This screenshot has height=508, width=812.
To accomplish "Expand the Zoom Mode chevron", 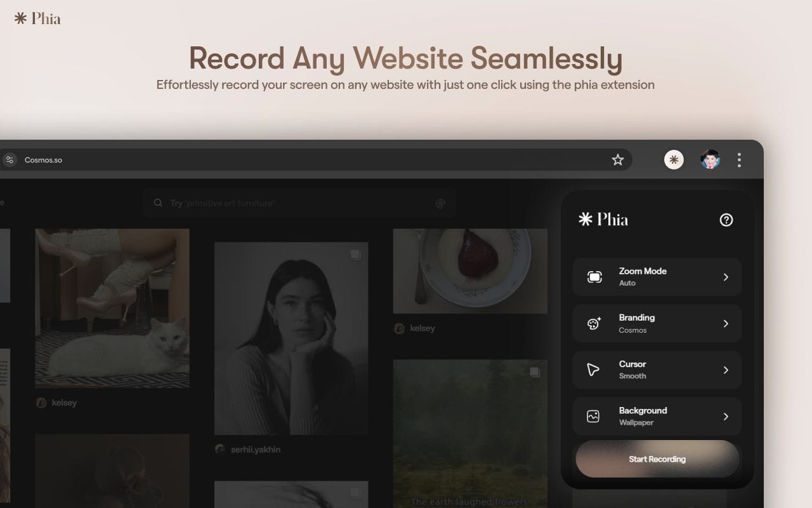I will pyautogui.click(x=726, y=277).
